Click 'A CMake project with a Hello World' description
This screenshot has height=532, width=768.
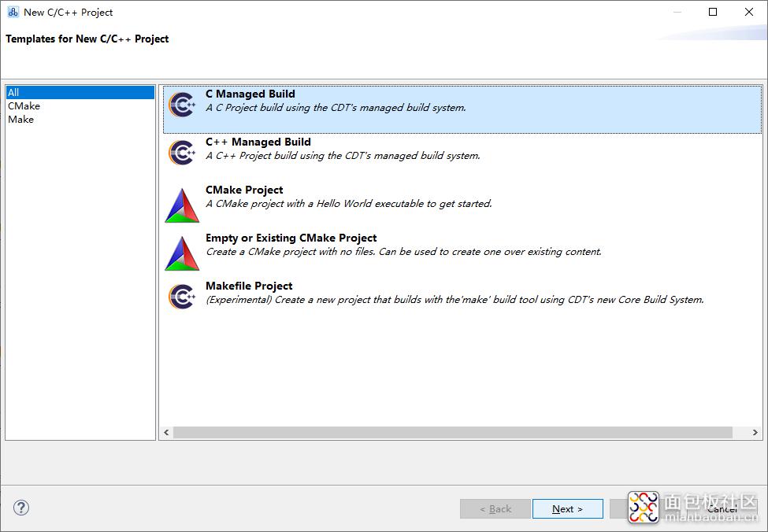(349, 204)
